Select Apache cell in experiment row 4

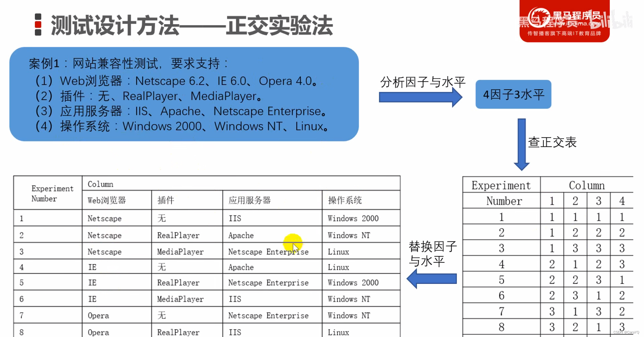click(272, 267)
